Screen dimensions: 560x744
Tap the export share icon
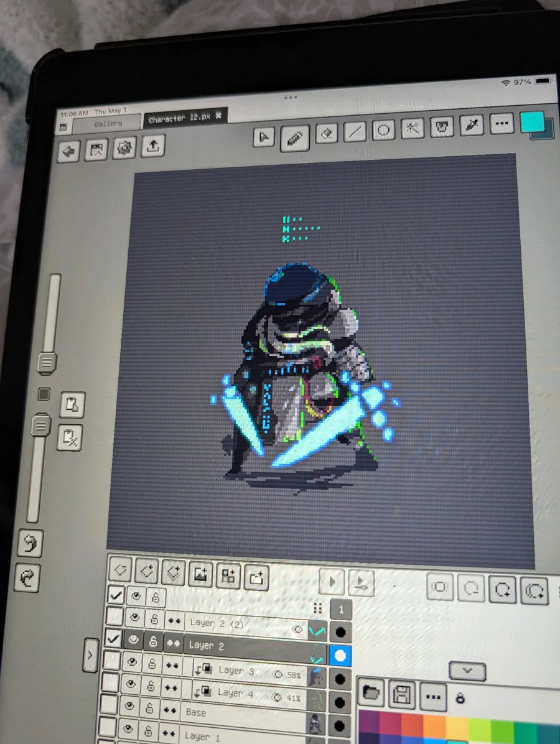pos(153,146)
